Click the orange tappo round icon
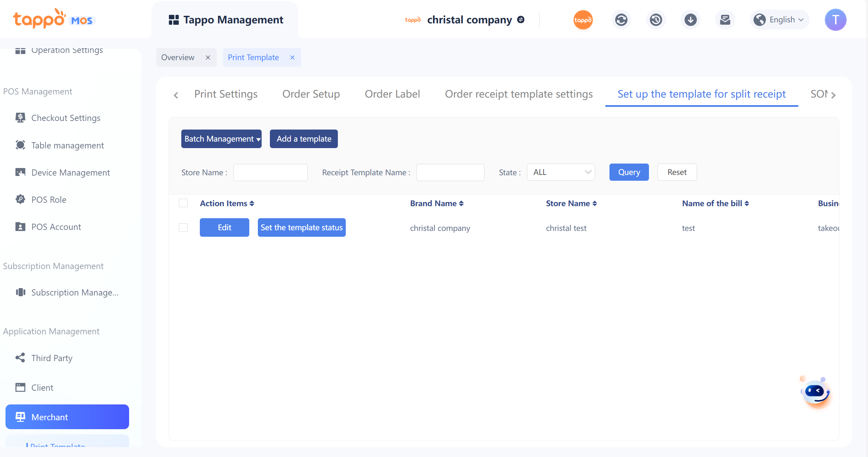This screenshot has width=868, height=457. pyautogui.click(x=583, y=20)
